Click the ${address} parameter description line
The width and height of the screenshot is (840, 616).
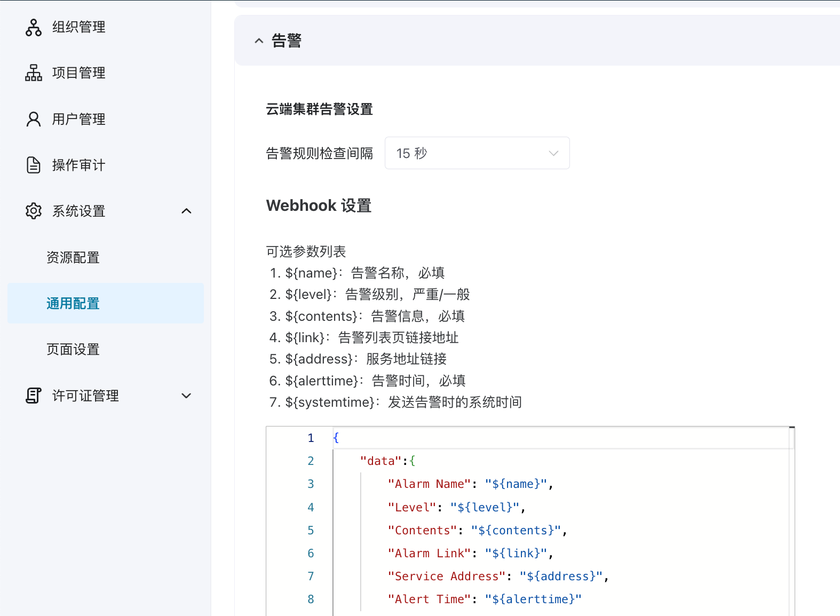(x=358, y=359)
